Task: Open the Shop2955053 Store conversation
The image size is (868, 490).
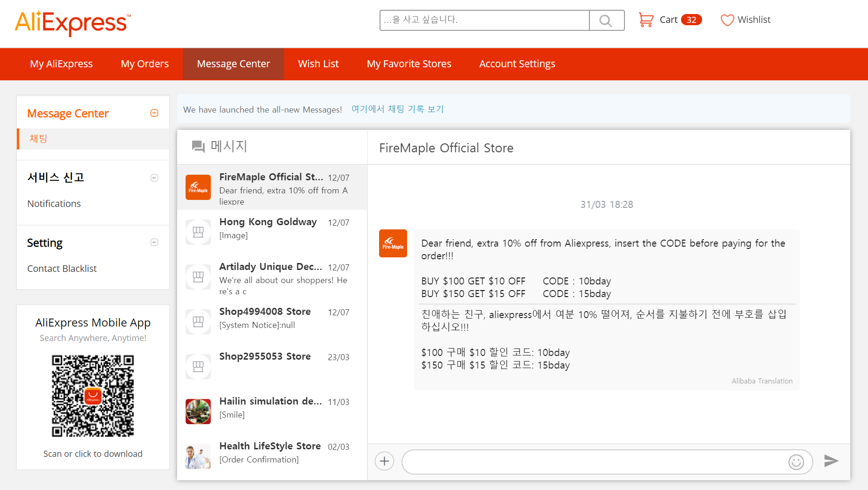Action: click(x=272, y=367)
